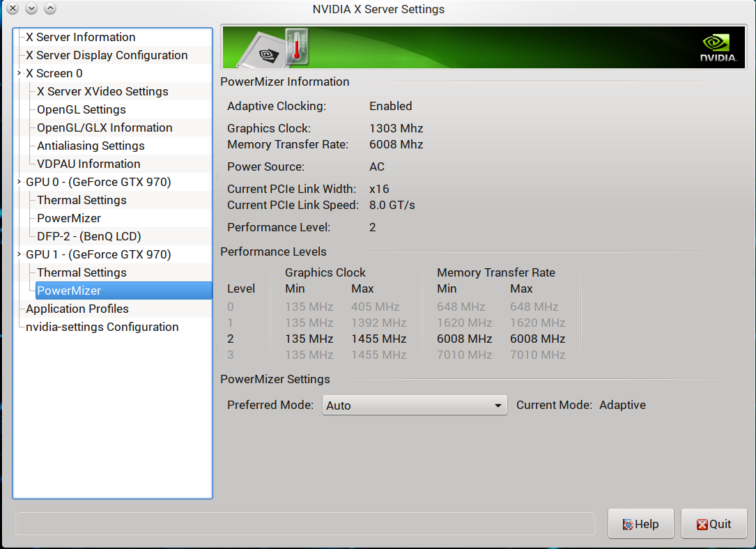Click the Help button
756x549 pixels.
(x=641, y=524)
